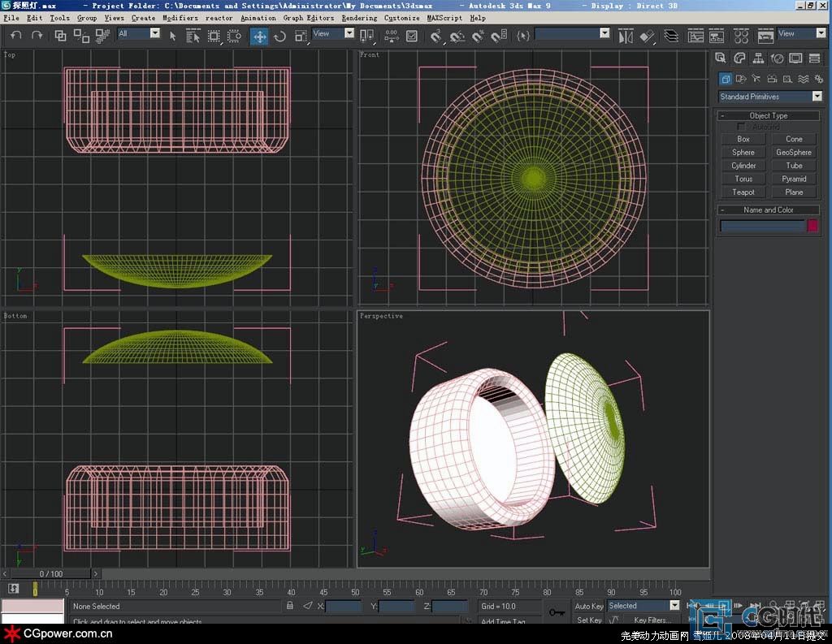Collapse the Name and Color rollout

(769, 210)
